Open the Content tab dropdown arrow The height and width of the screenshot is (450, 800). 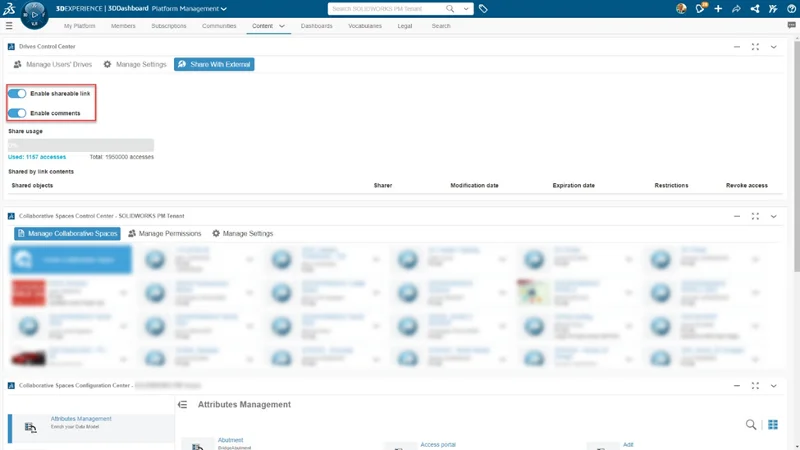pyautogui.click(x=283, y=26)
